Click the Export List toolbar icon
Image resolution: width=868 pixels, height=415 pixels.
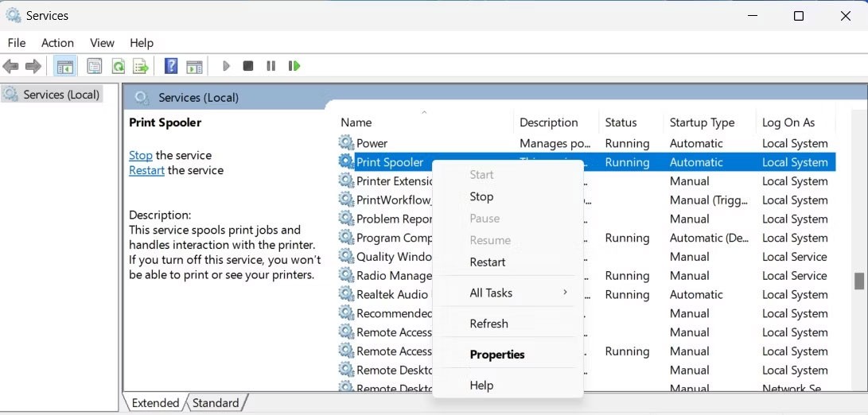pos(141,66)
